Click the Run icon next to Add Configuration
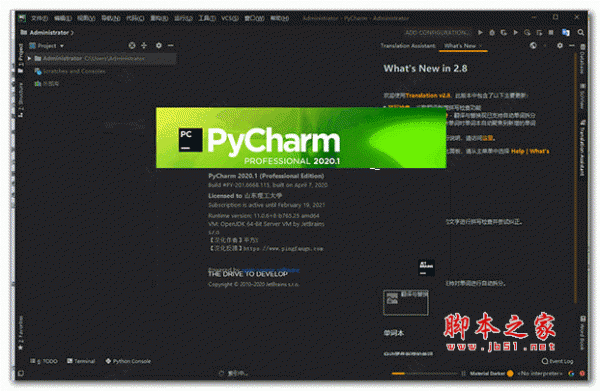The width and height of the screenshot is (600, 391). (481, 33)
